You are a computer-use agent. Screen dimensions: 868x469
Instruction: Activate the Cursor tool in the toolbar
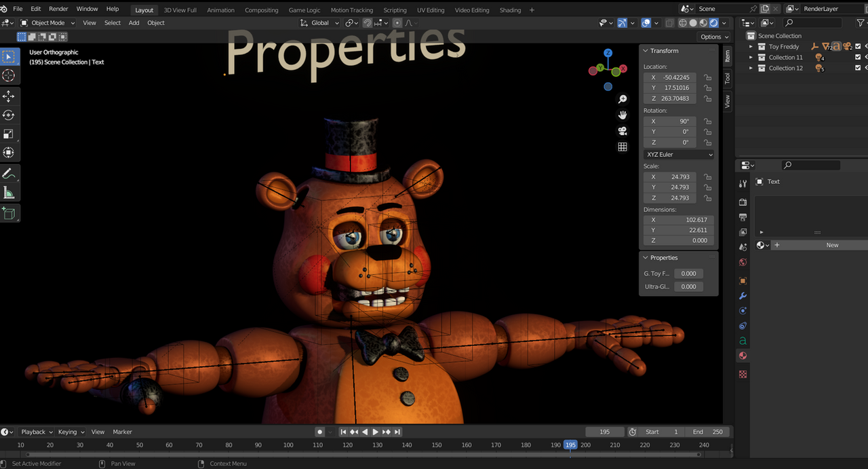click(9, 75)
